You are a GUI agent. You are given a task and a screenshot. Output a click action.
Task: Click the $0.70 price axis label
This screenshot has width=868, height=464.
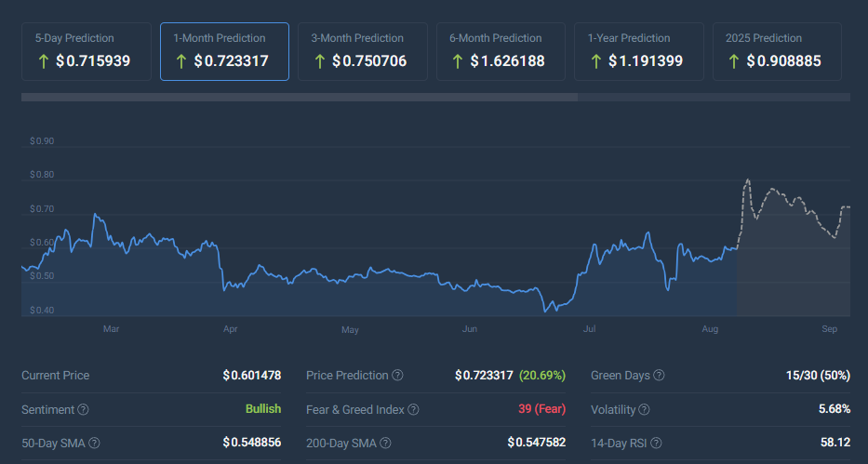tap(42, 209)
